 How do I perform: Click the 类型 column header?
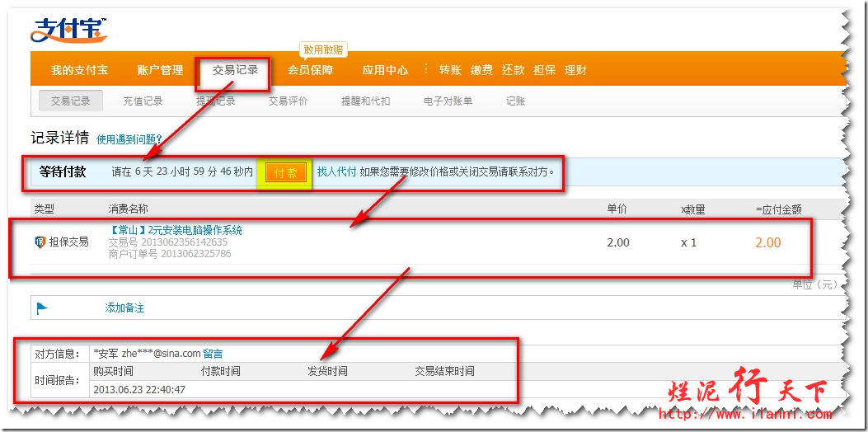45,209
